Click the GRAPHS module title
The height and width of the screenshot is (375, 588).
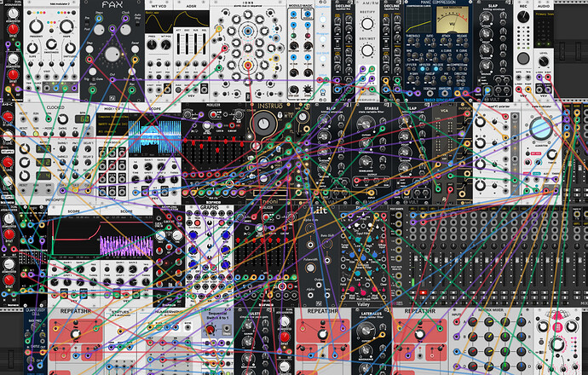tap(210, 207)
